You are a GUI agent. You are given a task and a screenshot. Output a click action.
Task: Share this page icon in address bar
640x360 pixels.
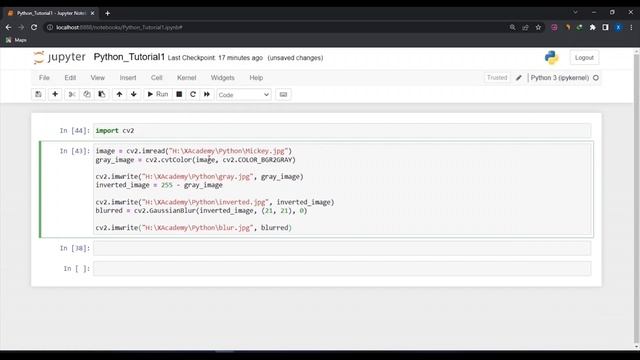click(525, 27)
